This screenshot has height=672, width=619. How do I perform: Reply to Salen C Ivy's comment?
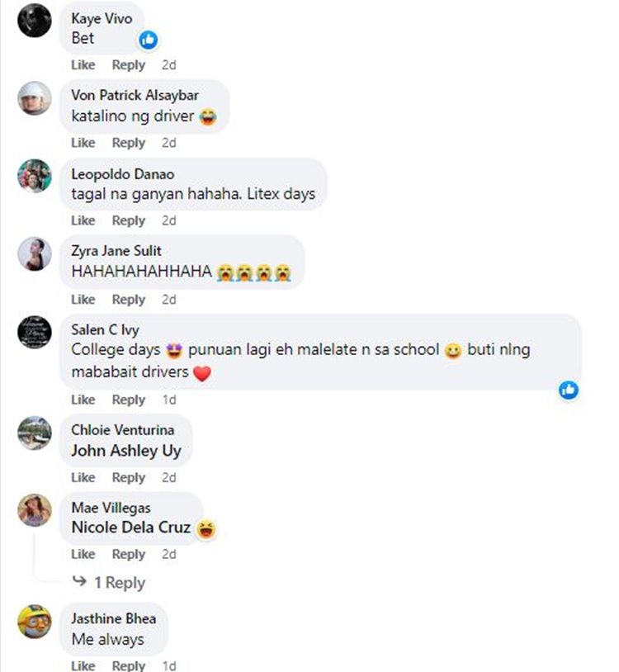pos(128,400)
